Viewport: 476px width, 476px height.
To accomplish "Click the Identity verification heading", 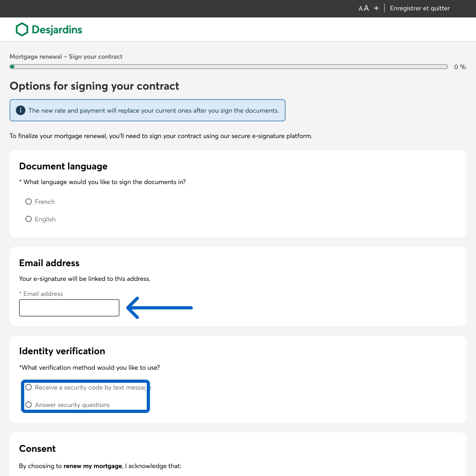I will [62, 351].
